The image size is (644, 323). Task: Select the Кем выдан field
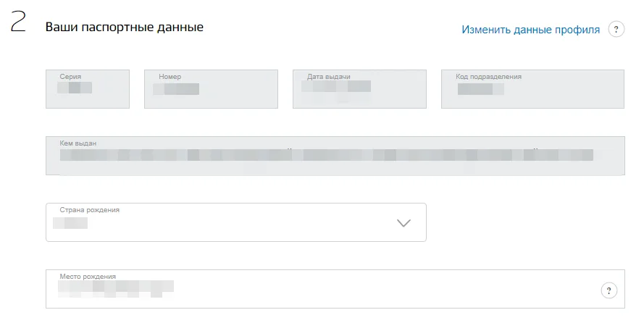[335, 156]
